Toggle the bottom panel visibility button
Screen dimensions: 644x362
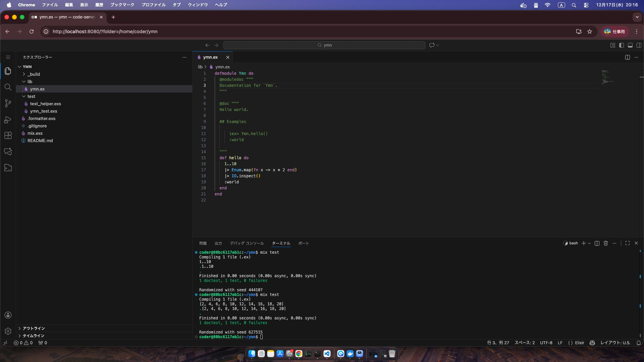click(x=630, y=45)
